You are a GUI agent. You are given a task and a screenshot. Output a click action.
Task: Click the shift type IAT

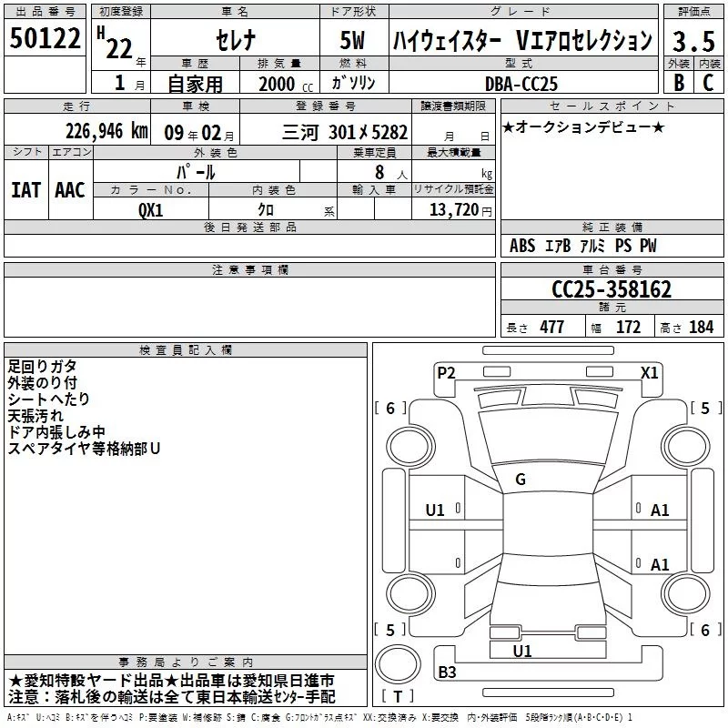25,190
